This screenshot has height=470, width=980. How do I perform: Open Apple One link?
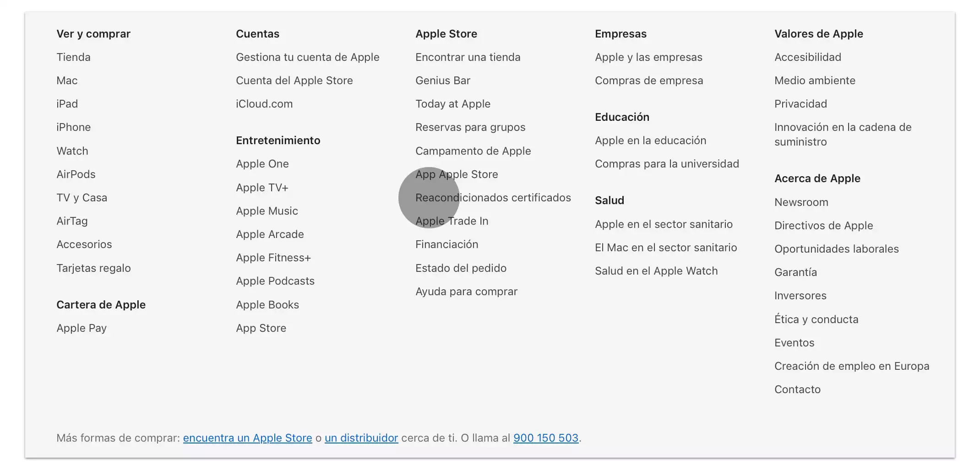click(x=262, y=164)
